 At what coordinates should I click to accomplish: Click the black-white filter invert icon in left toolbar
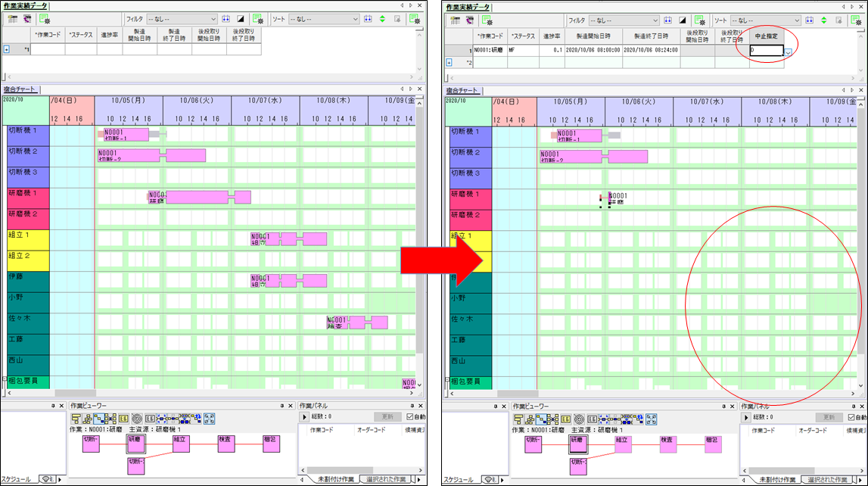(241, 19)
